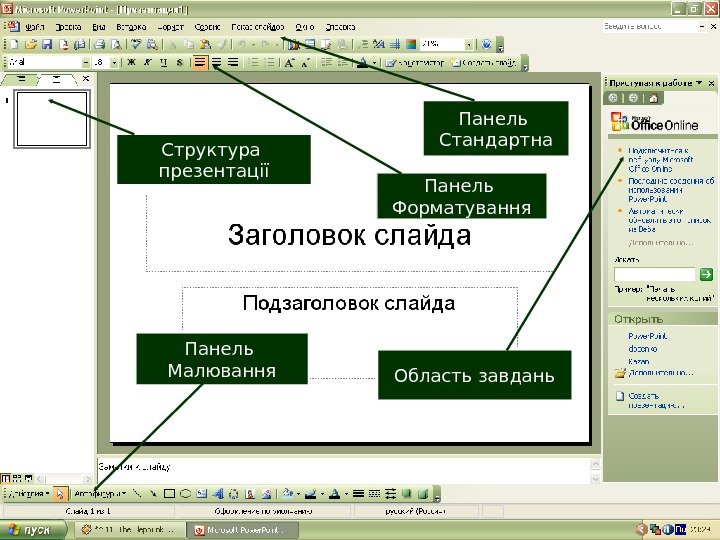Toggle align text left button
720x540 pixels.
pyautogui.click(x=200, y=62)
